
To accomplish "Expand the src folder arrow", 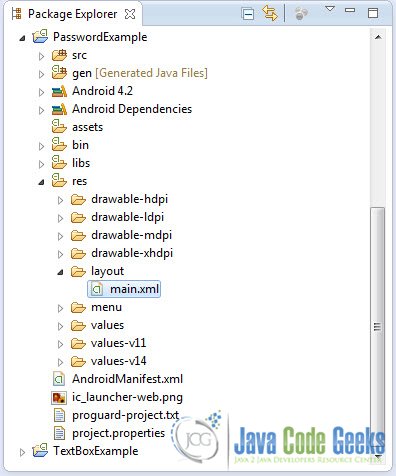I will [41, 56].
